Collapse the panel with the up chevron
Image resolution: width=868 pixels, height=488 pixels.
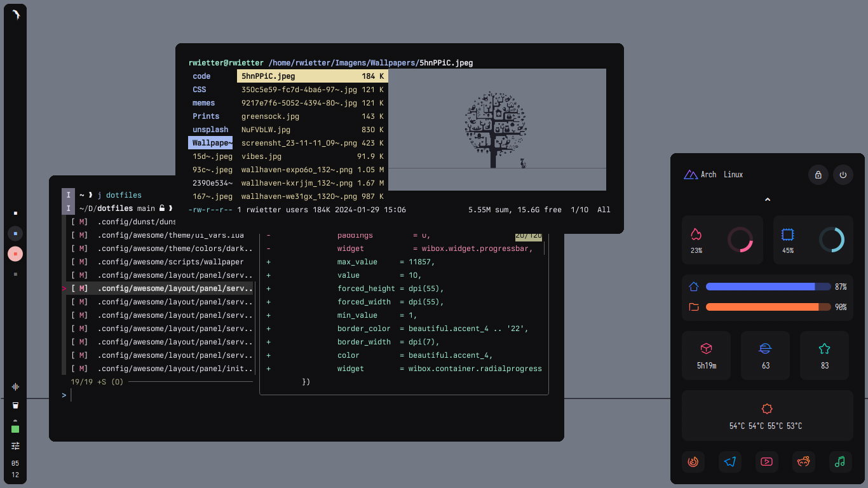click(767, 200)
